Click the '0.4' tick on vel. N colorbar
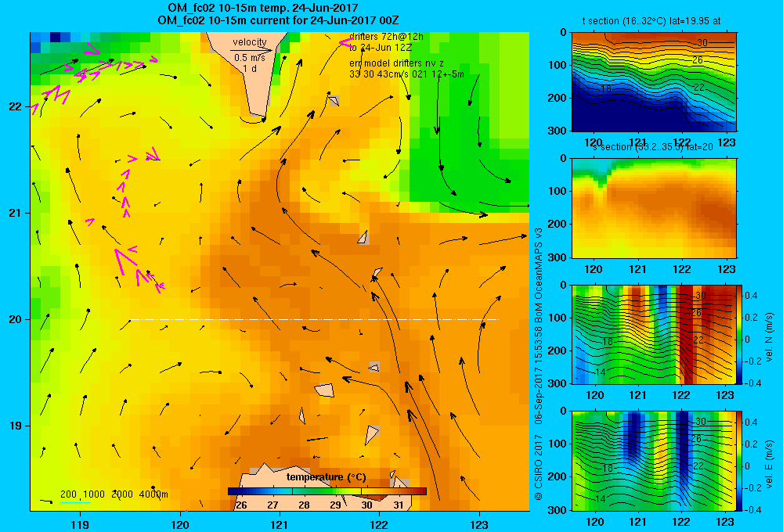This screenshot has height=532, width=783. 751,296
